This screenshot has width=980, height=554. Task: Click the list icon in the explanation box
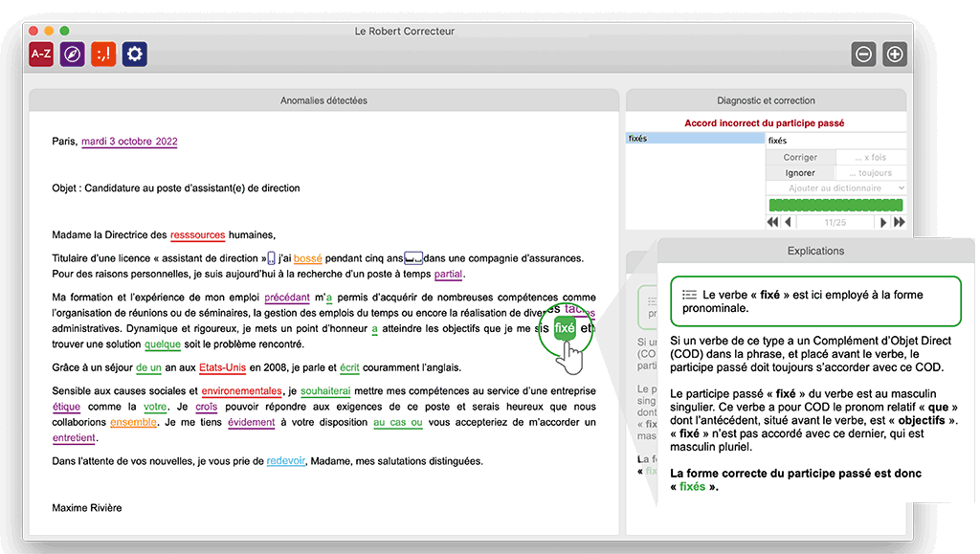coord(689,294)
